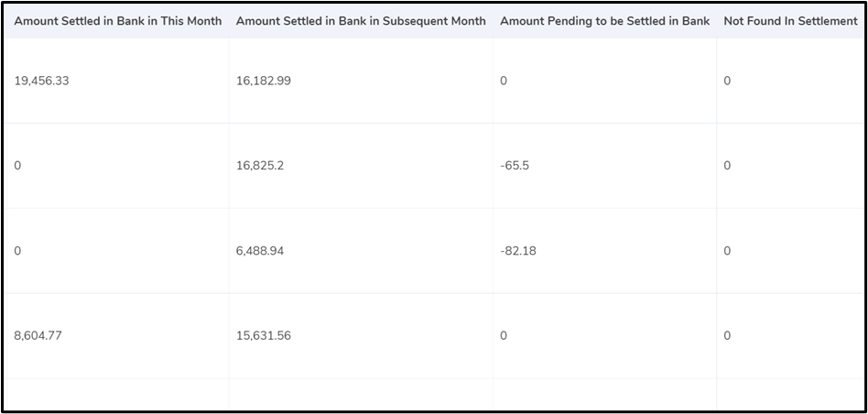Select 'Not Found In Settlement' zero in first row
Image resolution: width=868 pixels, height=414 pixels.
[727, 81]
